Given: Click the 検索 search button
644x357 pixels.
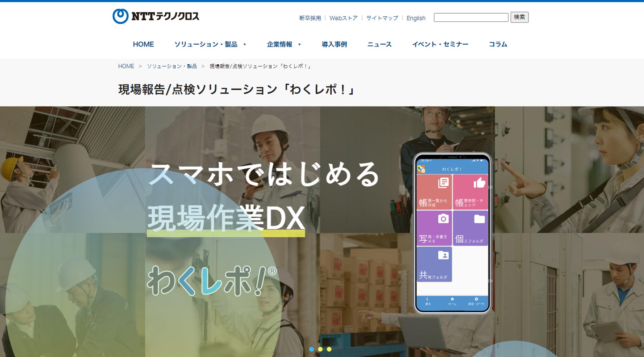Looking at the screenshot, I should coord(519,17).
